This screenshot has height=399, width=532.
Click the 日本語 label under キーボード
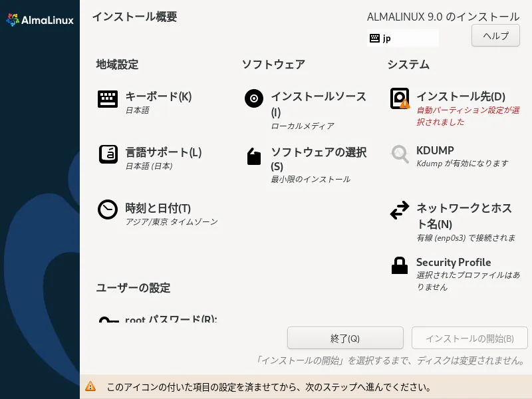pos(138,110)
